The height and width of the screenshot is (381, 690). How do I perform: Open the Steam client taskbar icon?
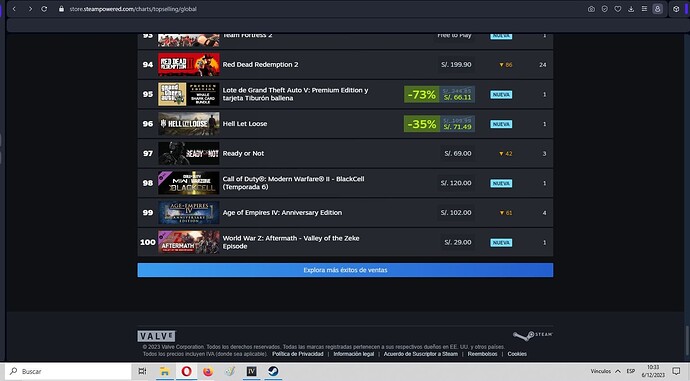tap(273, 371)
